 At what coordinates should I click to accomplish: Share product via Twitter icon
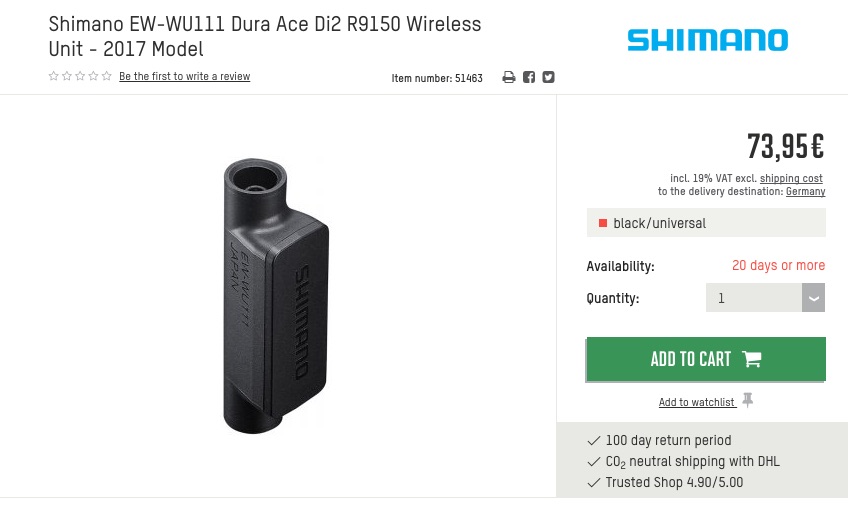[x=548, y=77]
